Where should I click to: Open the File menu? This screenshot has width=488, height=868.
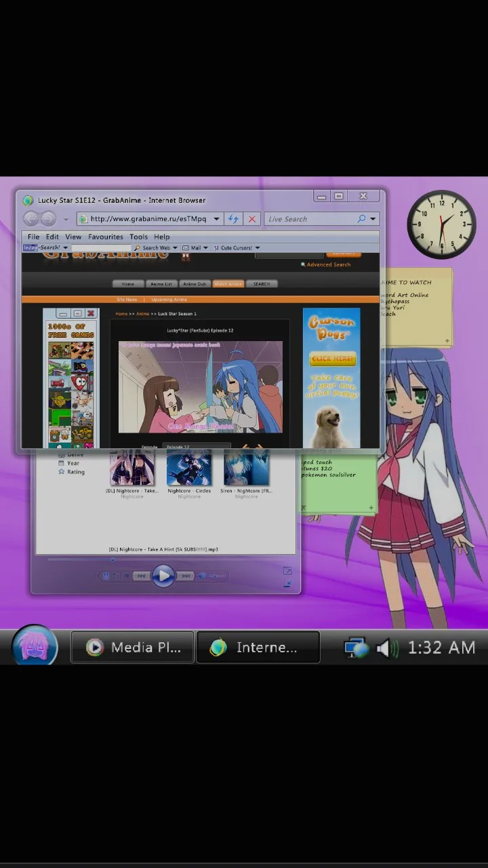click(33, 237)
